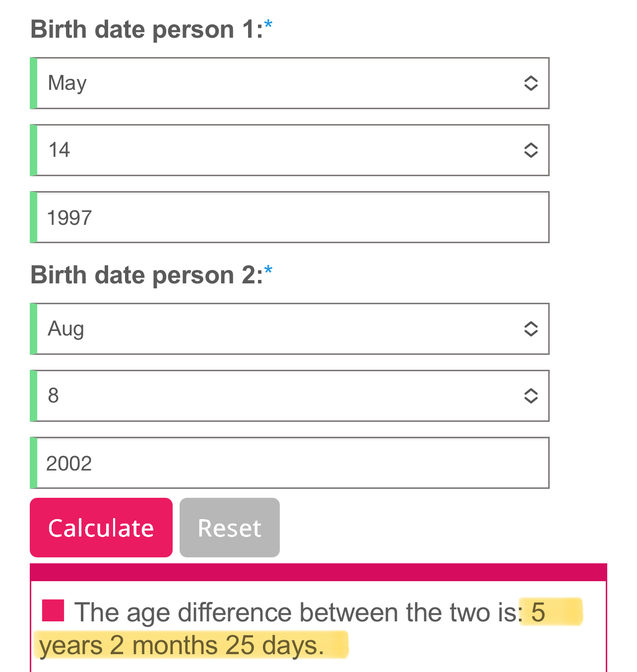Open the person 1 day dropdown showing 14
The height and width of the screenshot is (672, 637).
click(x=278, y=150)
